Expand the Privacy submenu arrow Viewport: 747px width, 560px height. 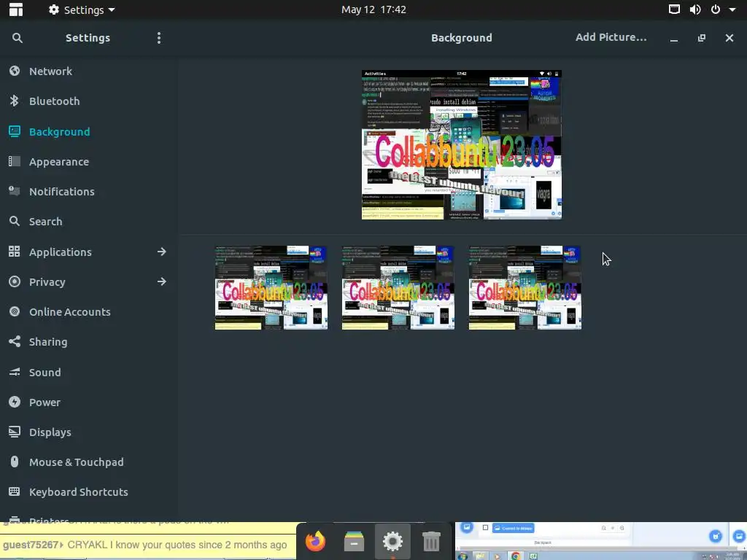pos(162,281)
